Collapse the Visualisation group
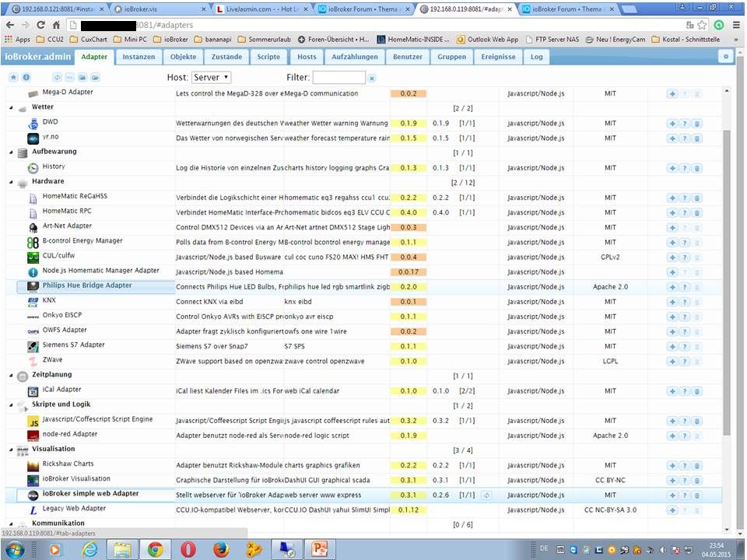The height and width of the screenshot is (560, 747). pyautogui.click(x=11, y=450)
